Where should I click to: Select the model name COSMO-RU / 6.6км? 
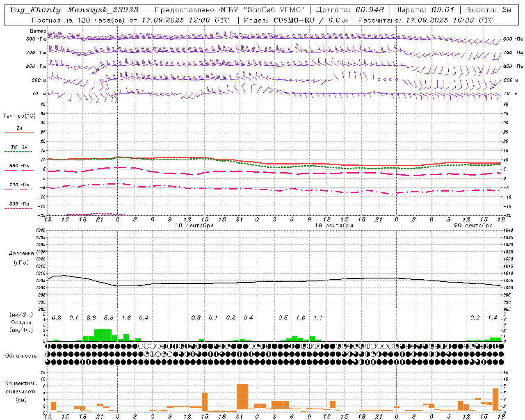coord(311,20)
